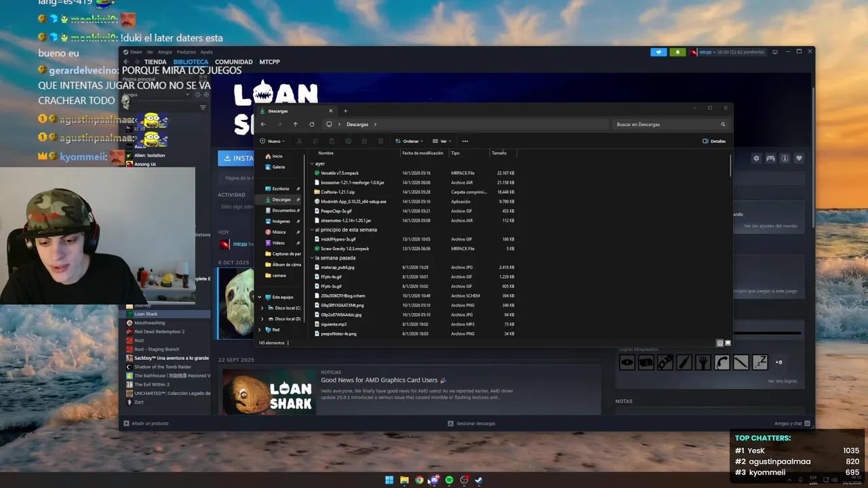868x488 pixels.
Task: Open the Ayuda menu in Steam
Action: pos(206,52)
